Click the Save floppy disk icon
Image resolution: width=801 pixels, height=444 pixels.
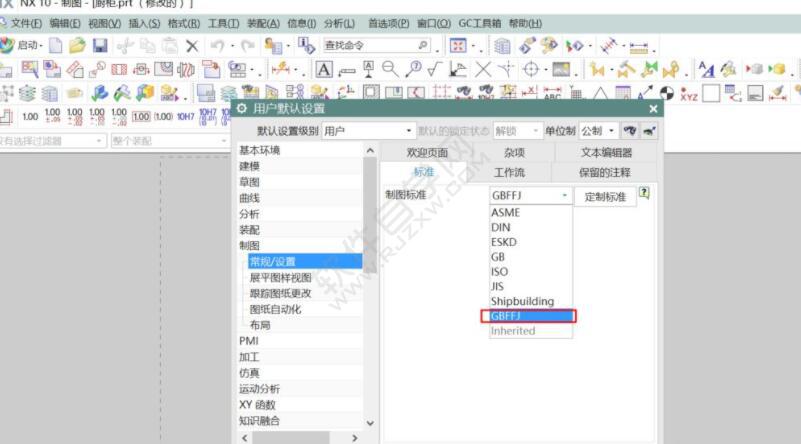100,46
